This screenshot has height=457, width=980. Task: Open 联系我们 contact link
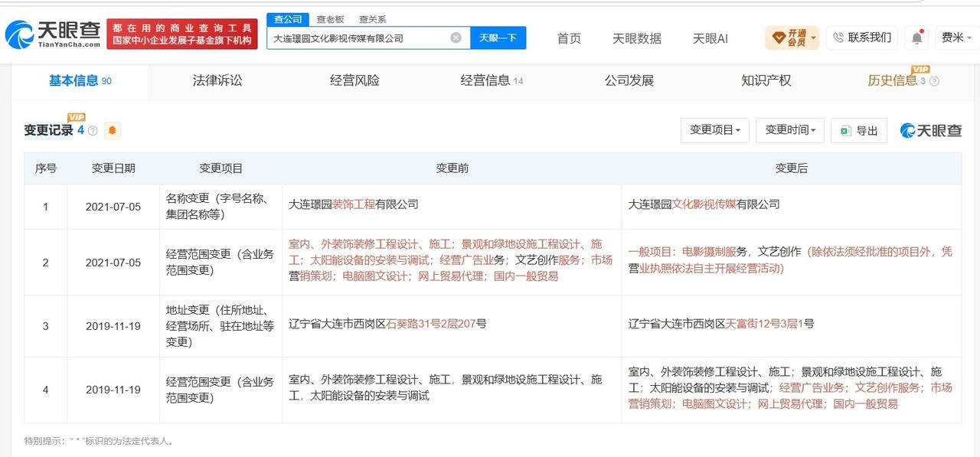[x=862, y=38]
